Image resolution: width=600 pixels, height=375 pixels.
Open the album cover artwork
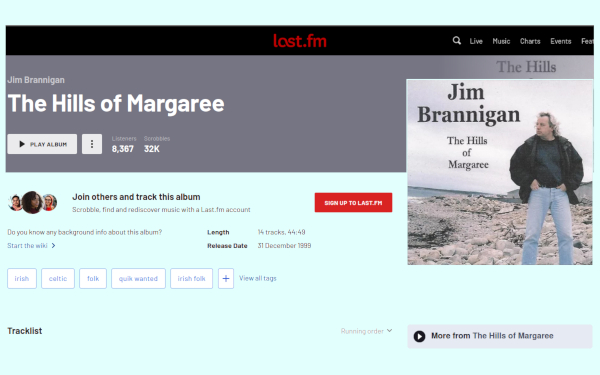(500, 172)
